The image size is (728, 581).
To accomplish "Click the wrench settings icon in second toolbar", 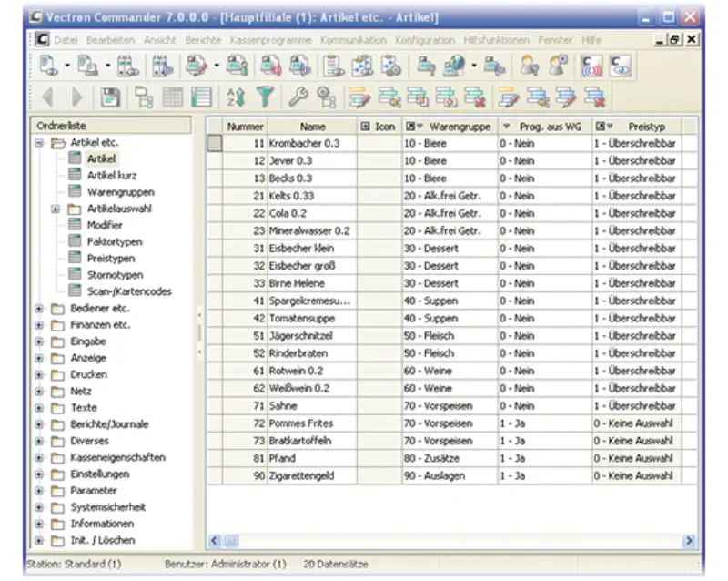I will pyautogui.click(x=298, y=97).
